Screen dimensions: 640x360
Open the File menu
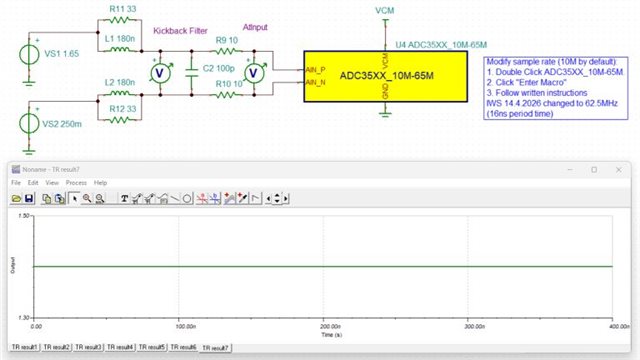(x=16, y=183)
